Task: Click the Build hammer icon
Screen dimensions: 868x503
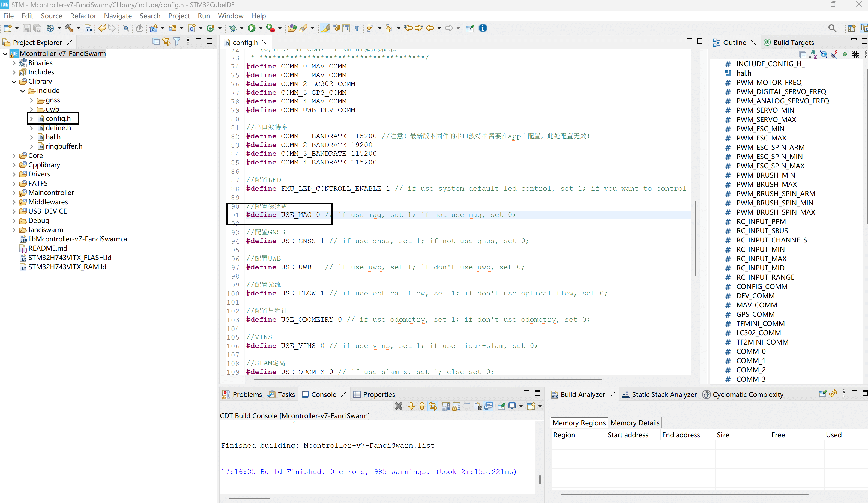Action: (69, 28)
